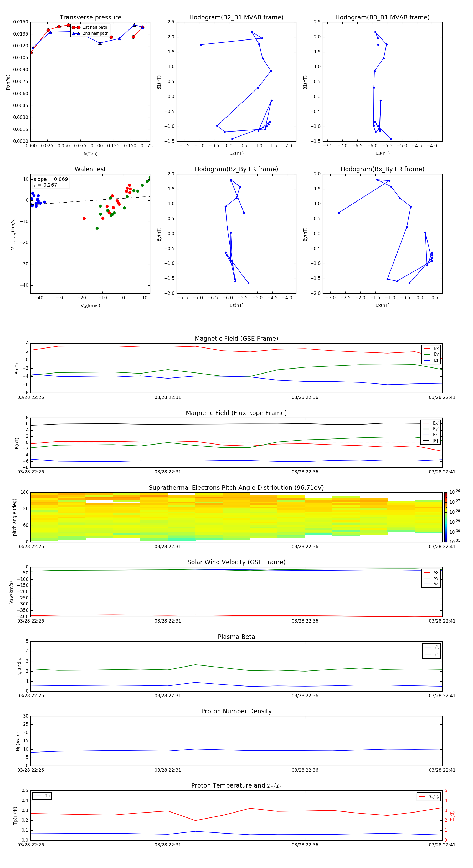Select the 'Proton Temperature and Te/Tp' title
Screen dimensions: 473x868
point(236,786)
